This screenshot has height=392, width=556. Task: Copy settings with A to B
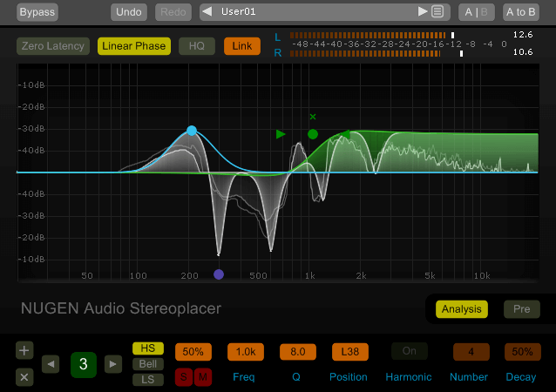coord(521,12)
